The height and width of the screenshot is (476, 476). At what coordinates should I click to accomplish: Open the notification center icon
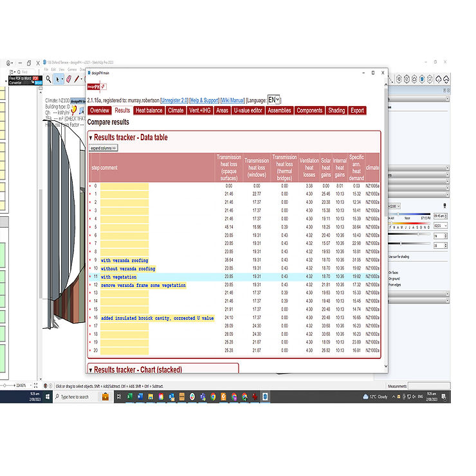[444, 396]
